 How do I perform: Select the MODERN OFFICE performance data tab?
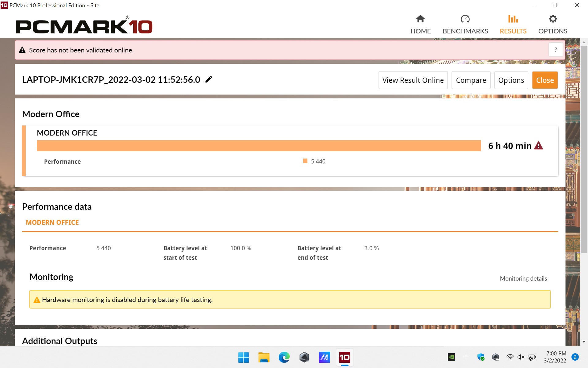(x=52, y=222)
